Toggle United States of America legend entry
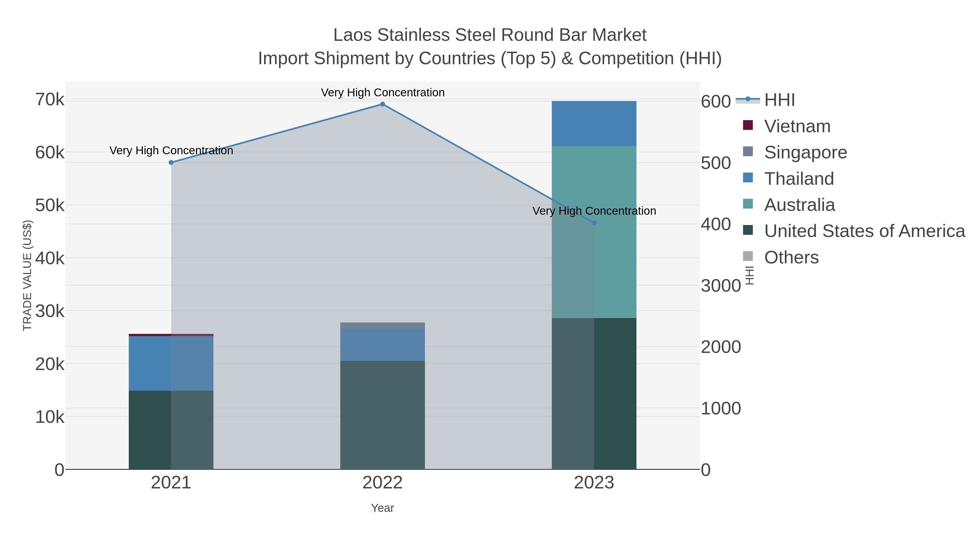 pos(854,231)
